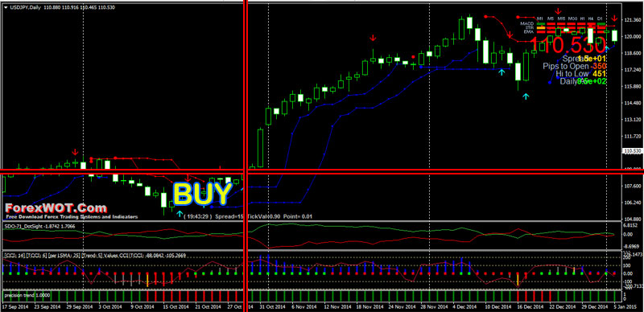Screen dimensions: 644x312
Task: Click the Hi to Low 451 readout
Action: [581, 73]
